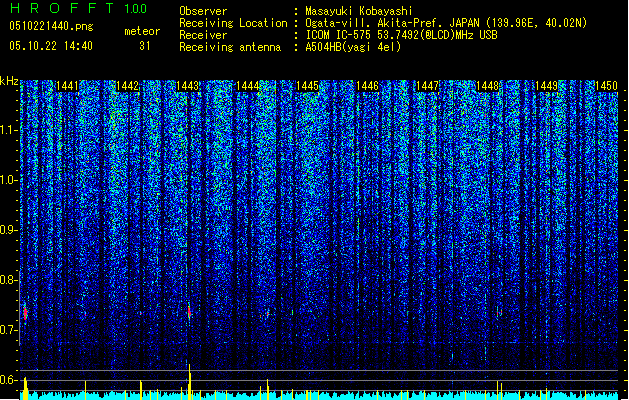
Task: Click the observer name Masayuki Kobayashi
Action: click(359, 11)
